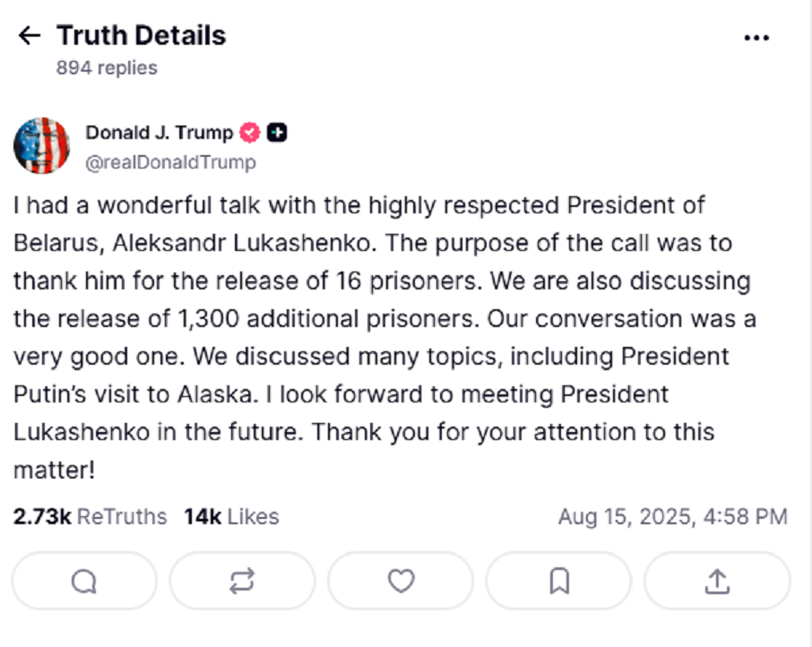Screen dimensions: 812x647
Task: Go back using the left arrow
Action: pos(30,36)
